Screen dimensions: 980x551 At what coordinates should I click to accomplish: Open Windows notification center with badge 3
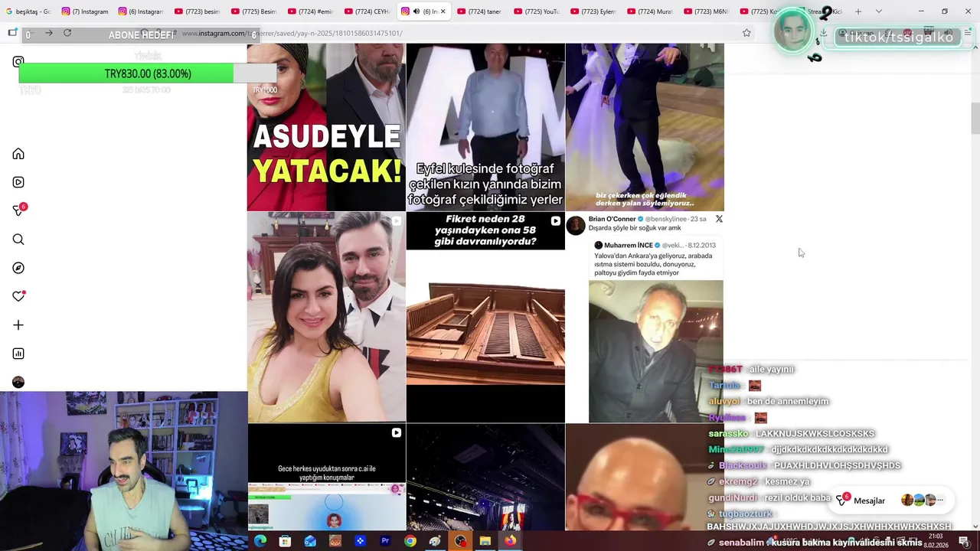[x=964, y=541]
